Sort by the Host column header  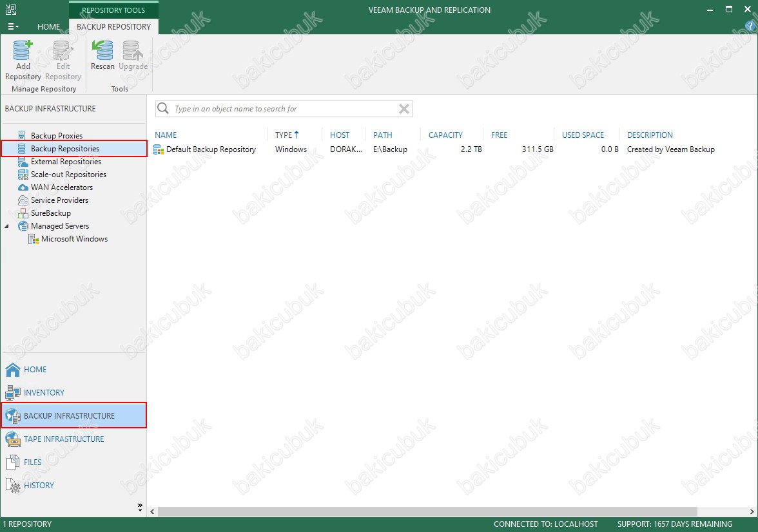point(340,135)
